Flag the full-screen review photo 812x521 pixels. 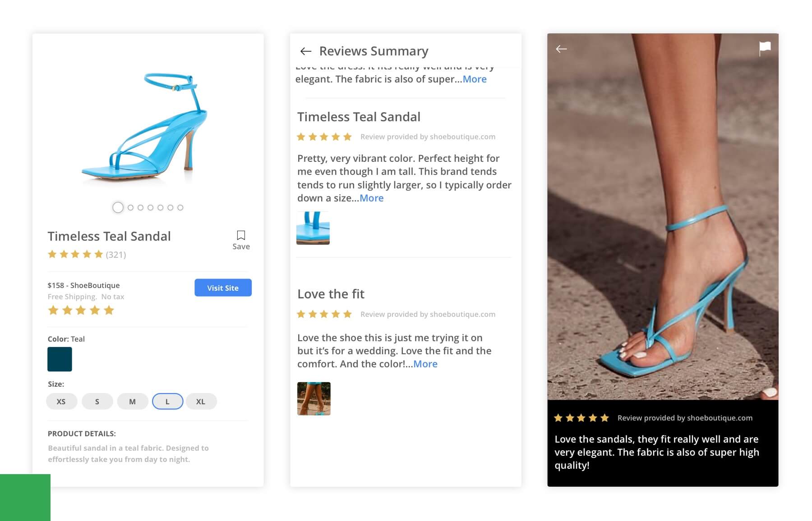click(765, 49)
